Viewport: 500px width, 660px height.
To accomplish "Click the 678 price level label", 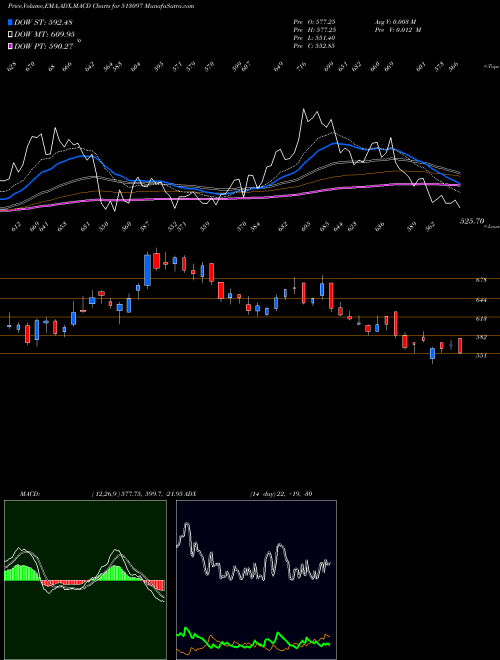I will [x=481, y=280].
